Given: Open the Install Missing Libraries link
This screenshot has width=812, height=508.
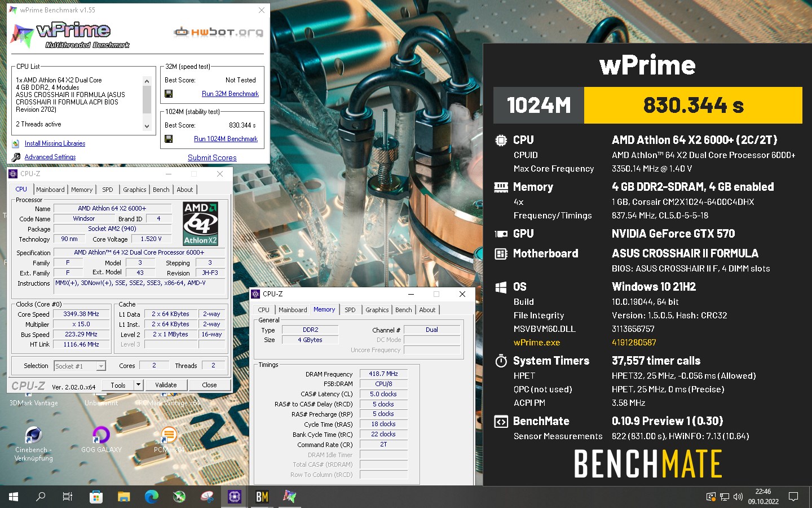Looking at the screenshot, I should pyautogui.click(x=55, y=143).
